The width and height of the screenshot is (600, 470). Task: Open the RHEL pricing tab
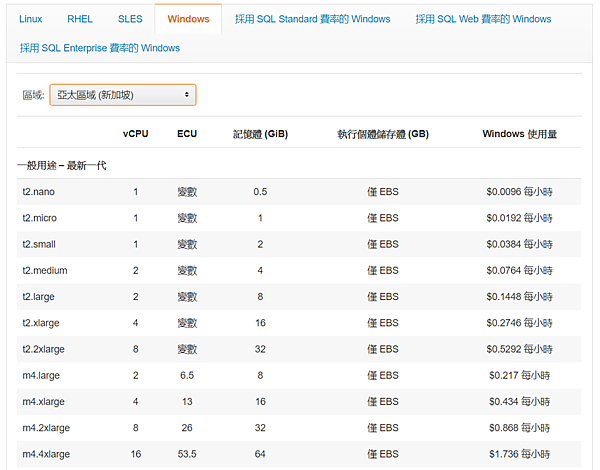[x=80, y=19]
